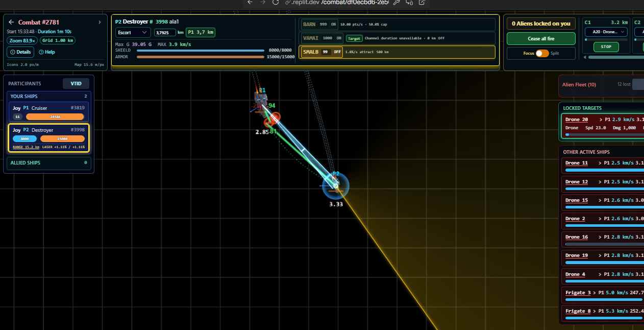Image resolution: width=644 pixels, height=330 pixels.
Task: Open the VTID participants tab
Action: [x=76, y=84]
